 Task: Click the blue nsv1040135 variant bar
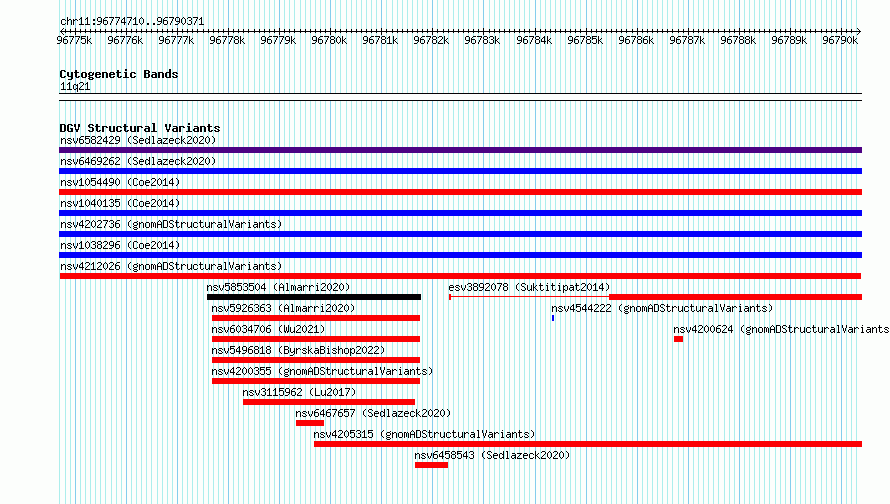click(x=460, y=213)
